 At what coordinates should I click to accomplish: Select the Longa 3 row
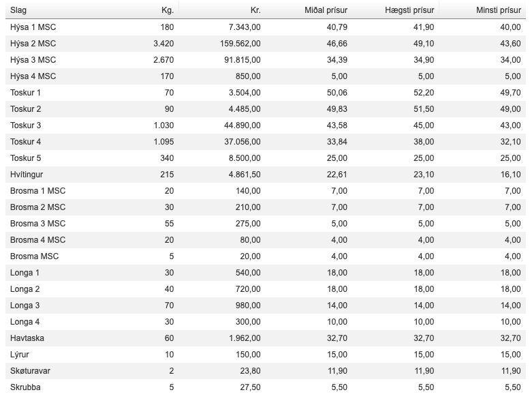tap(266, 306)
